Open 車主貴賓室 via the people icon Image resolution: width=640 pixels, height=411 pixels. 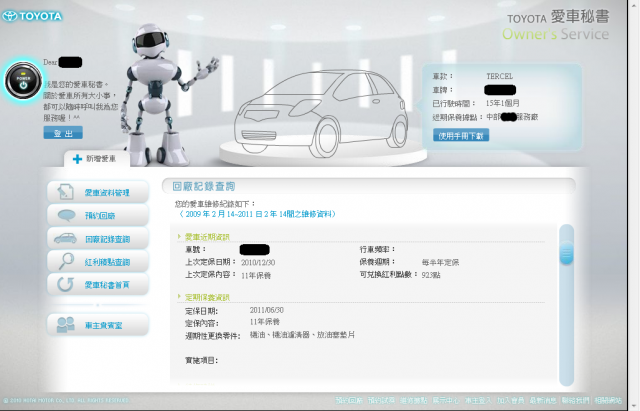pos(65,324)
